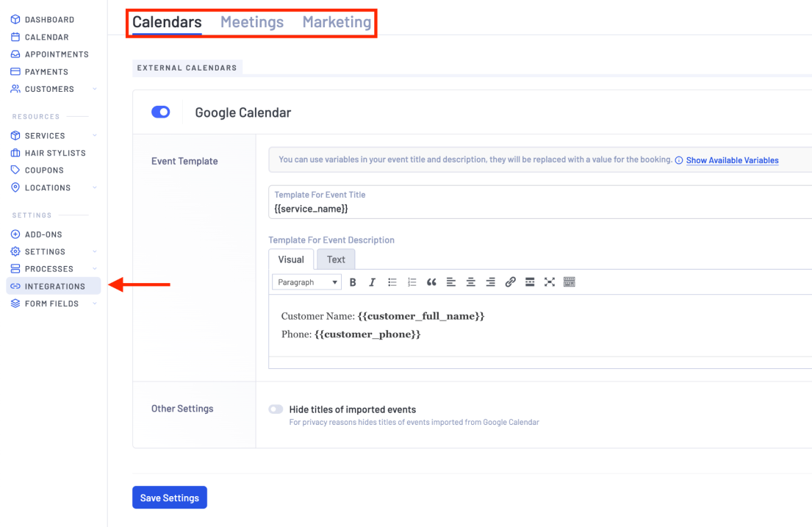Click the info icon beside Show Available Variables
812x527 pixels.
coord(679,160)
